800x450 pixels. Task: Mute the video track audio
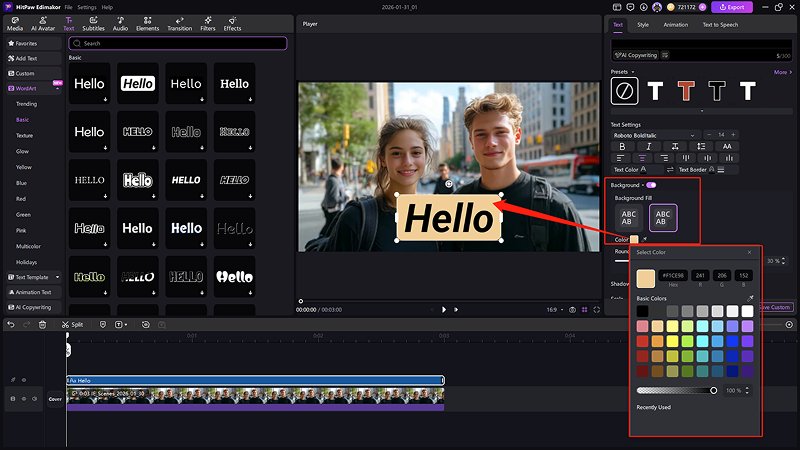[35, 398]
